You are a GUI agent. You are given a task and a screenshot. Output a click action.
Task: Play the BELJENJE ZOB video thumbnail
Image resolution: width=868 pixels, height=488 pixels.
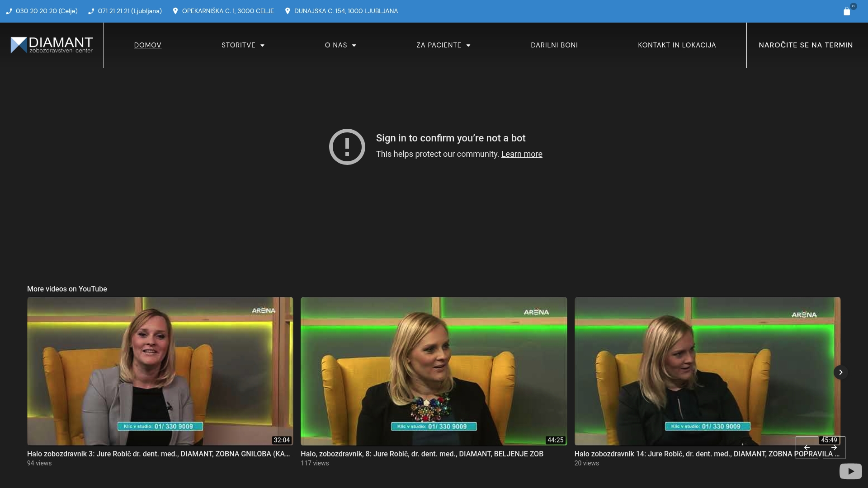[x=434, y=371]
